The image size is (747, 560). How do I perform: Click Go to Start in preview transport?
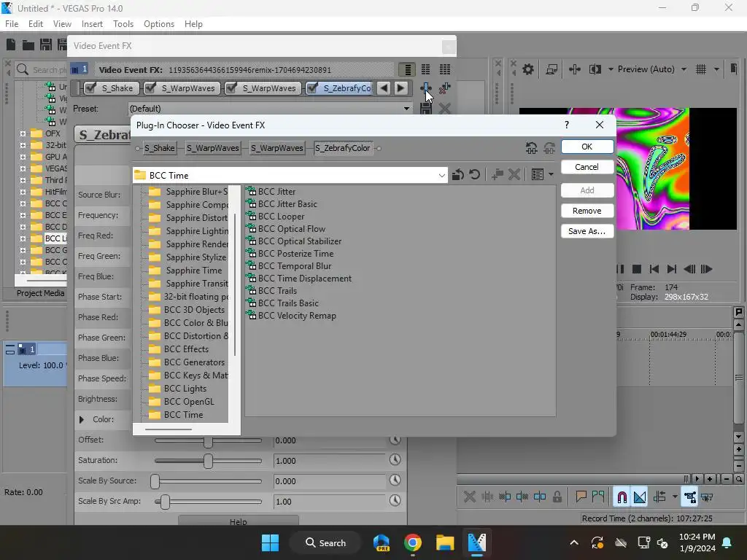click(654, 269)
